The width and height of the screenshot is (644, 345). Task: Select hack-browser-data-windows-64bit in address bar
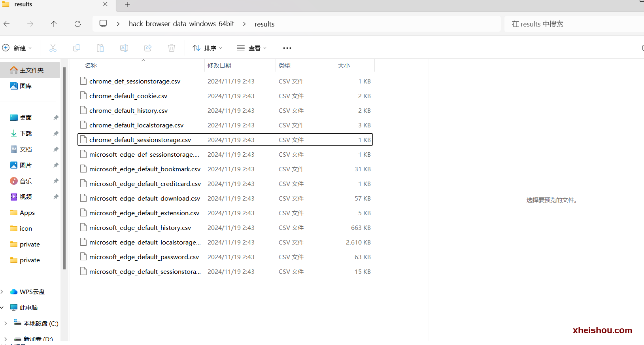181,24
